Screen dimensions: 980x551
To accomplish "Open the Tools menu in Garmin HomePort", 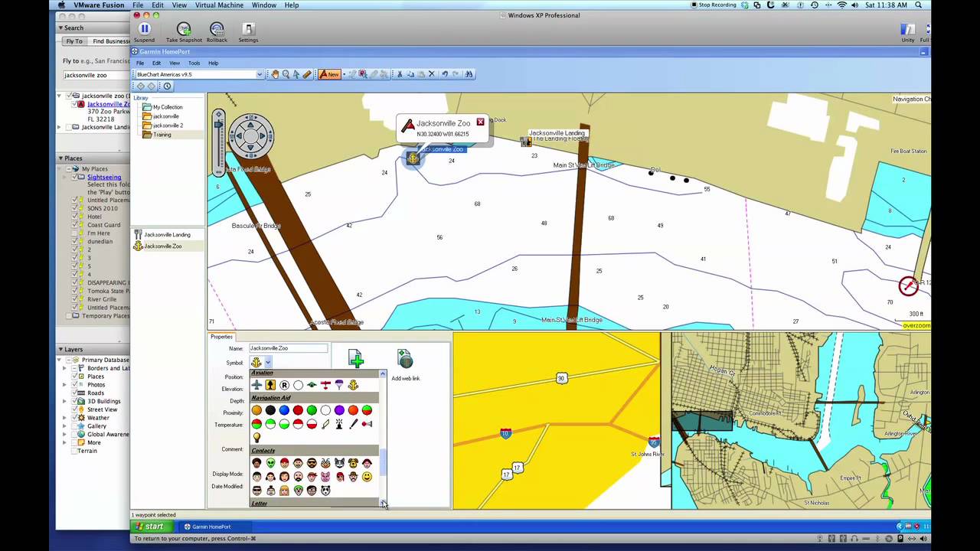I will pyautogui.click(x=194, y=63).
